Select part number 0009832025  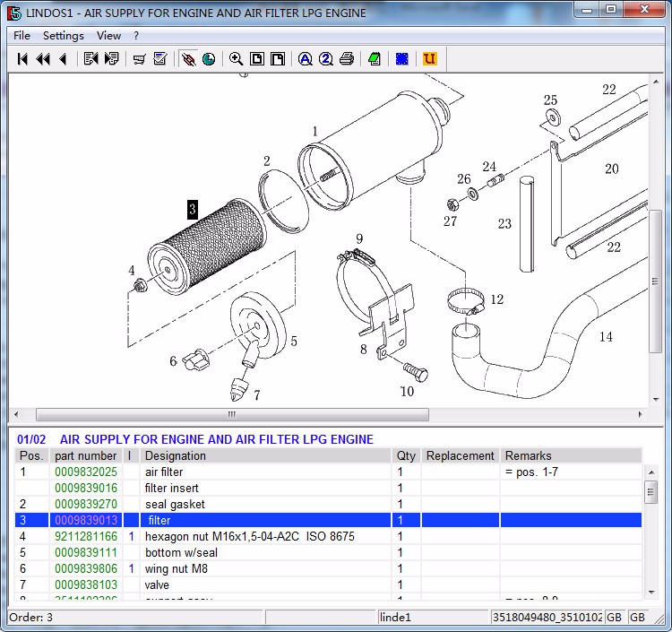click(86, 472)
